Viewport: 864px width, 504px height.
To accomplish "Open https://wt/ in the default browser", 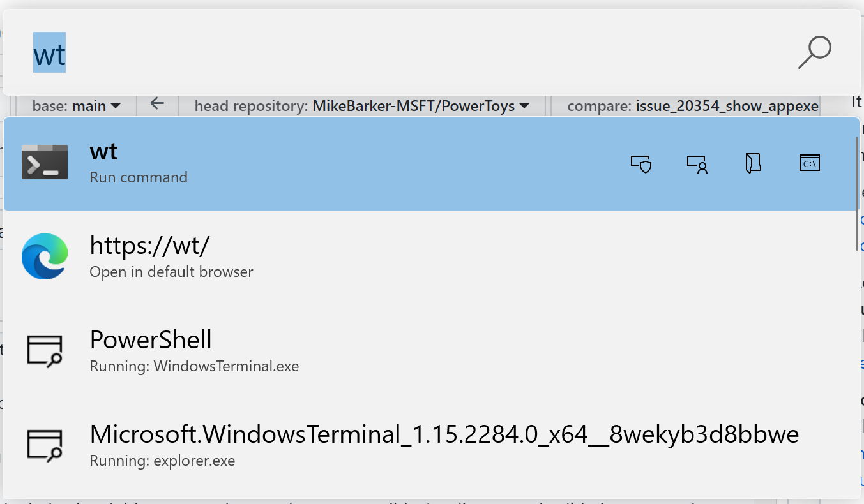I will click(255, 256).
